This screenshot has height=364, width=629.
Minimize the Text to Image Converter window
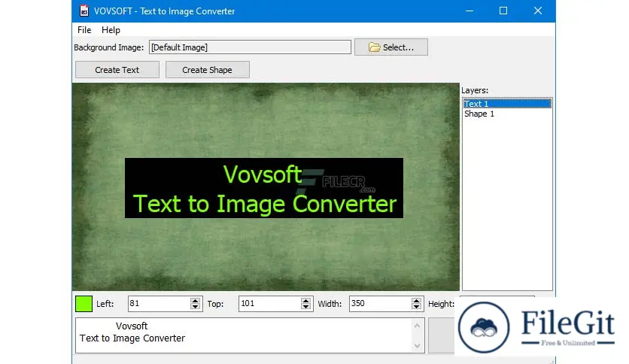click(469, 11)
